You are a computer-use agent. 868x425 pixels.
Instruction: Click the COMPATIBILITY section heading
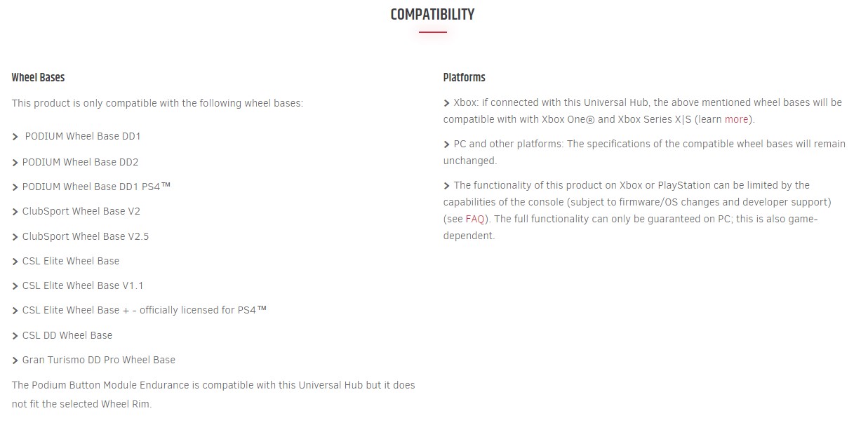coord(432,15)
